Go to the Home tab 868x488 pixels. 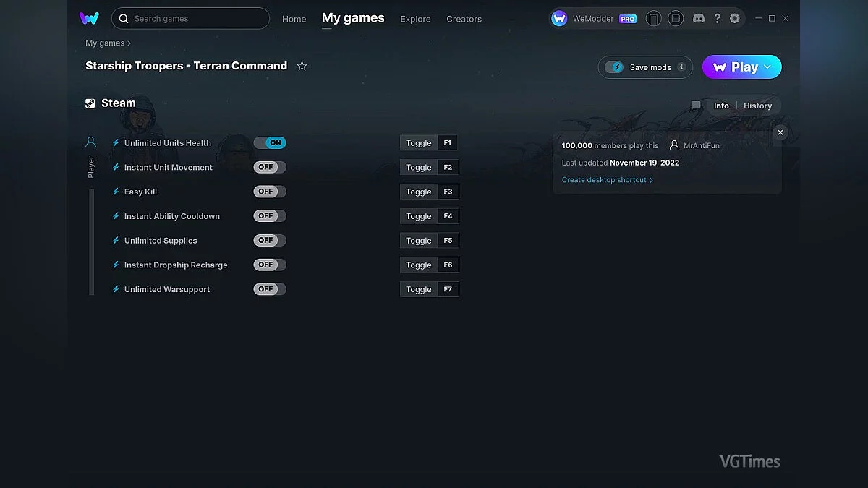coord(294,20)
